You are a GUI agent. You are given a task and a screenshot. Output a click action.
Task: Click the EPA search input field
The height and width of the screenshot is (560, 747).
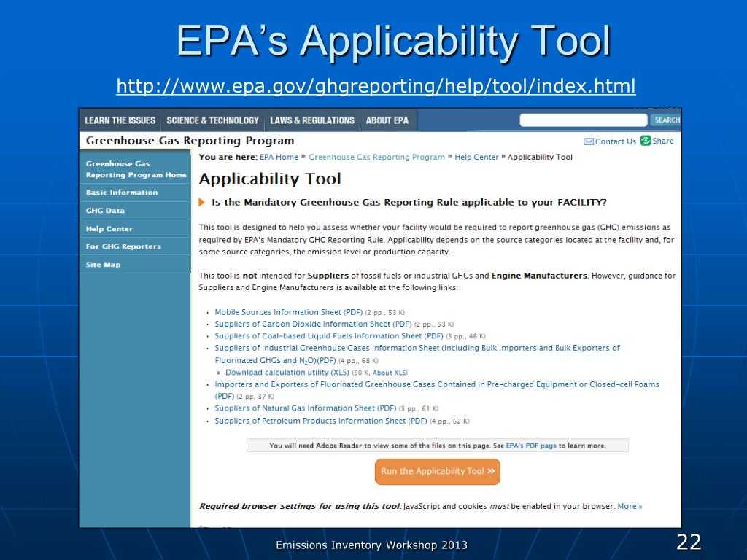583,120
